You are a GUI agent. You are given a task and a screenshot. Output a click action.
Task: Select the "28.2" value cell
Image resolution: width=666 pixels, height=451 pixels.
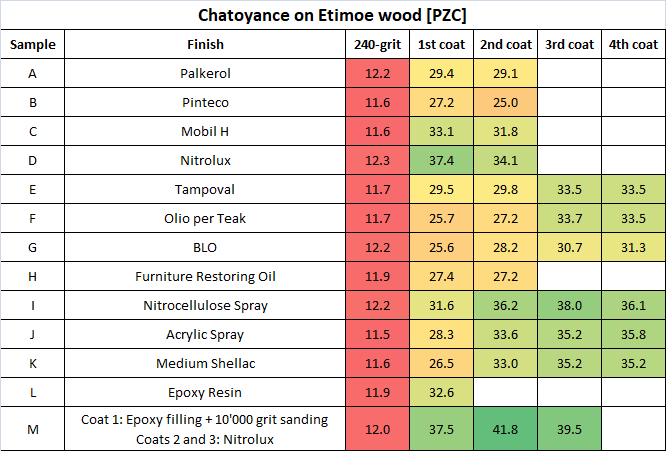[505, 247]
